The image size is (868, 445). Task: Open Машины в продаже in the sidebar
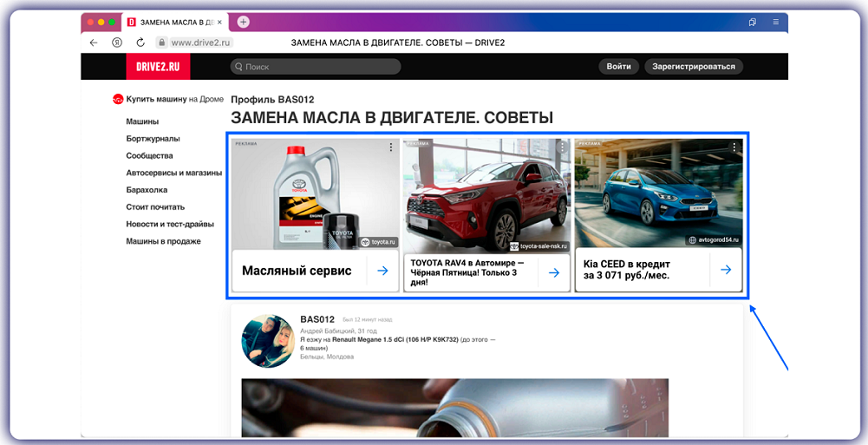point(163,241)
